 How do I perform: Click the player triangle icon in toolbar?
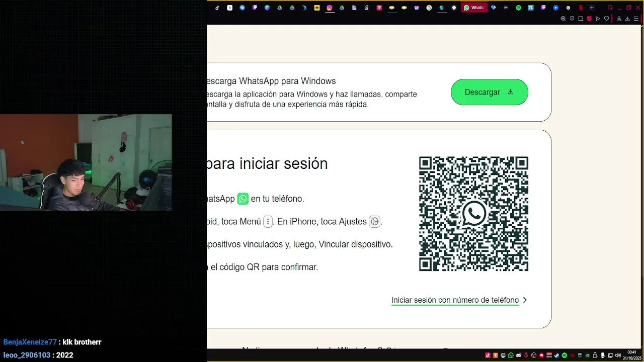(x=598, y=19)
